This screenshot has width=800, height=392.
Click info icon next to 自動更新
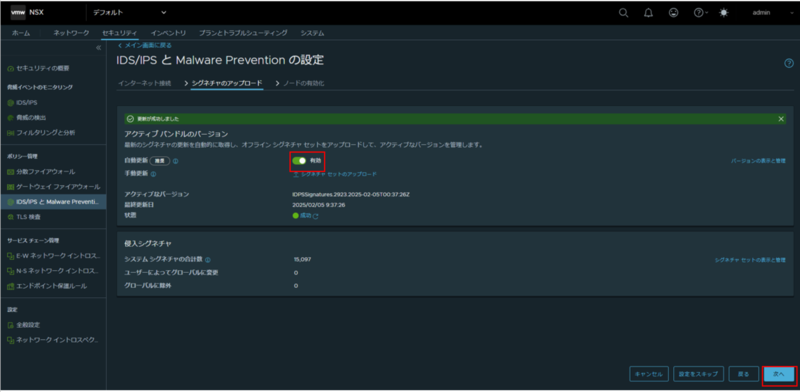tap(175, 161)
